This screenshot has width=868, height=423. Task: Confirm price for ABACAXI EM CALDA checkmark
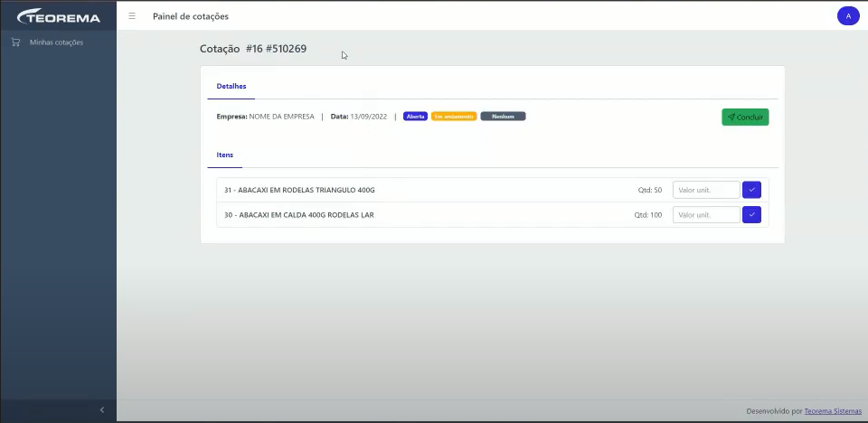coord(751,215)
